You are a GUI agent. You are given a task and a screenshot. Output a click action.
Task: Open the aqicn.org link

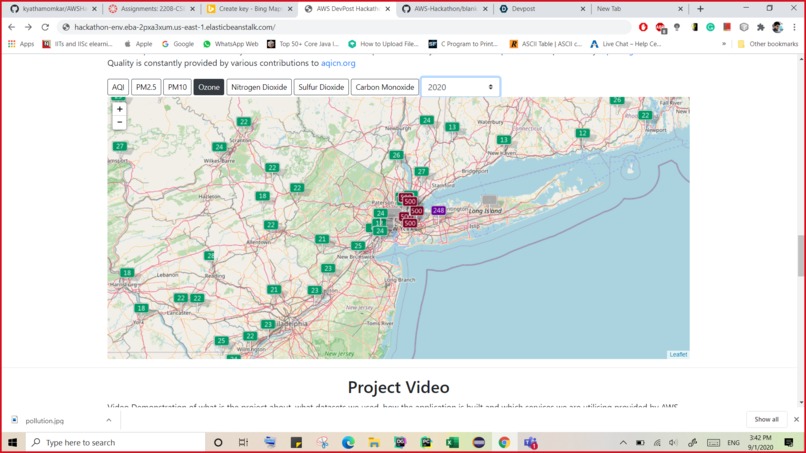(338, 63)
